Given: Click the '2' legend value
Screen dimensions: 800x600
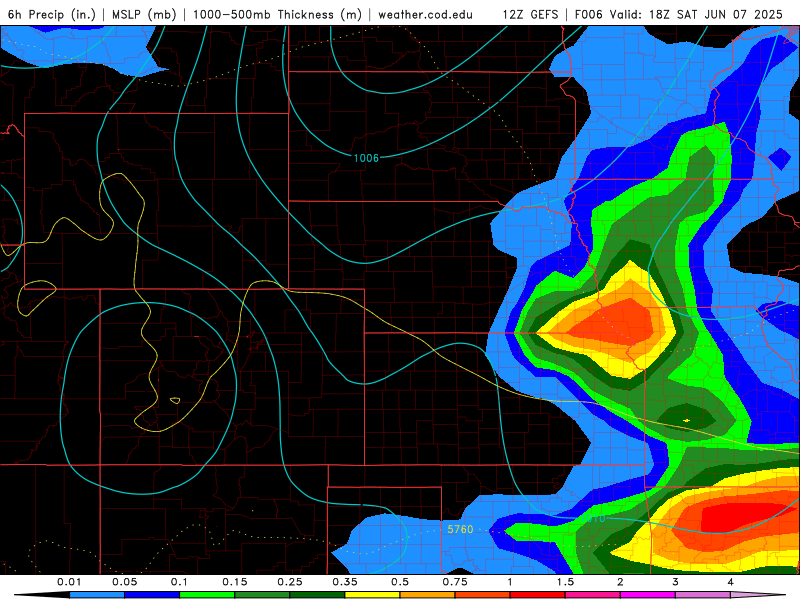Looking at the screenshot, I should 620,582.
